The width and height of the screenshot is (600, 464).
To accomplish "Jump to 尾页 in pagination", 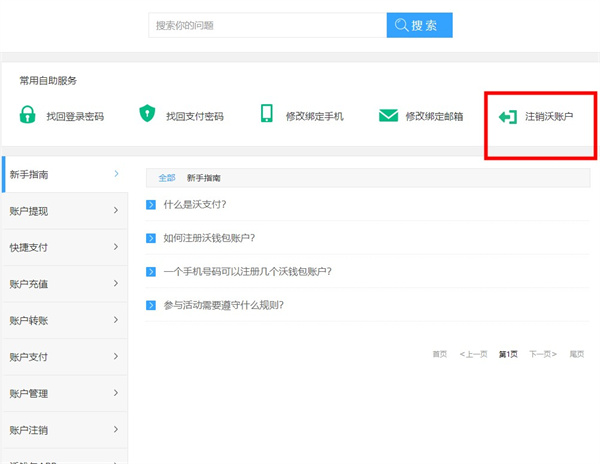I will coord(576,354).
